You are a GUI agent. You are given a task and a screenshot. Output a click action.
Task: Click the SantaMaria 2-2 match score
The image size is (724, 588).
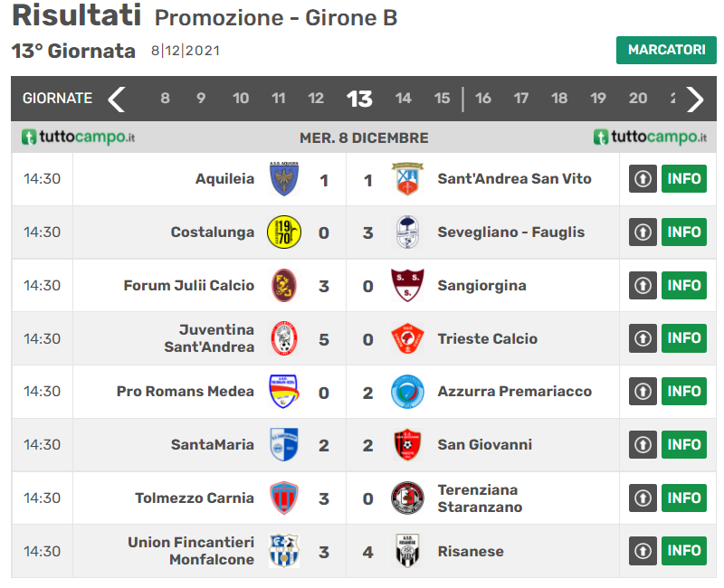point(346,445)
